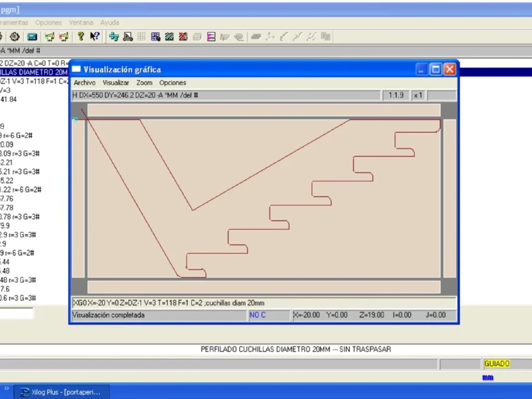
Task: Open Opciones menu in Visualización gráfica
Action: coord(172,83)
